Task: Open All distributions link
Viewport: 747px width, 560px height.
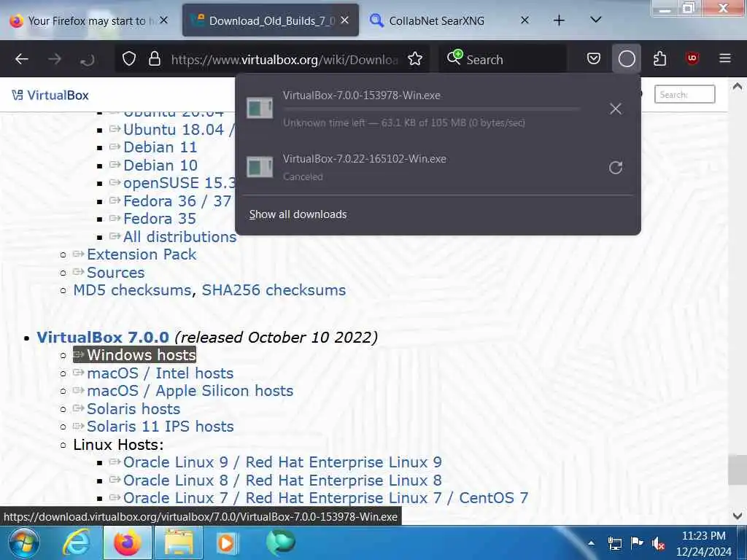Action: [x=179, y=237]
